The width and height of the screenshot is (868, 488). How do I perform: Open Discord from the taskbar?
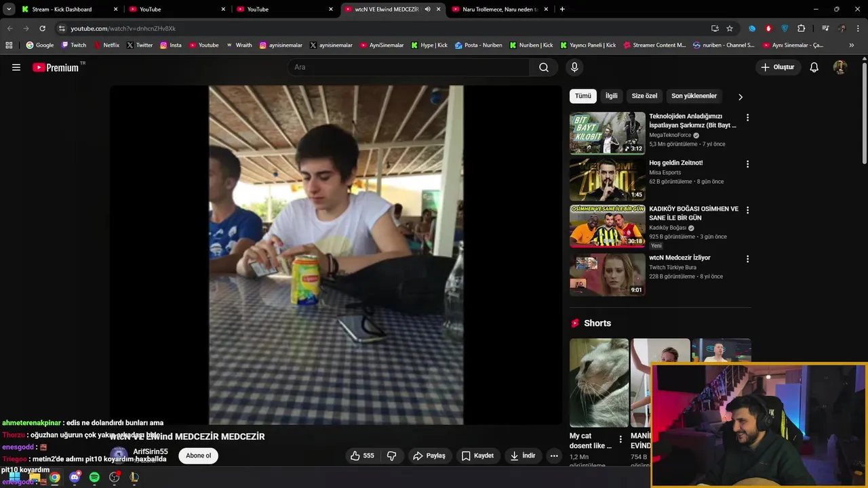(75, 477)
